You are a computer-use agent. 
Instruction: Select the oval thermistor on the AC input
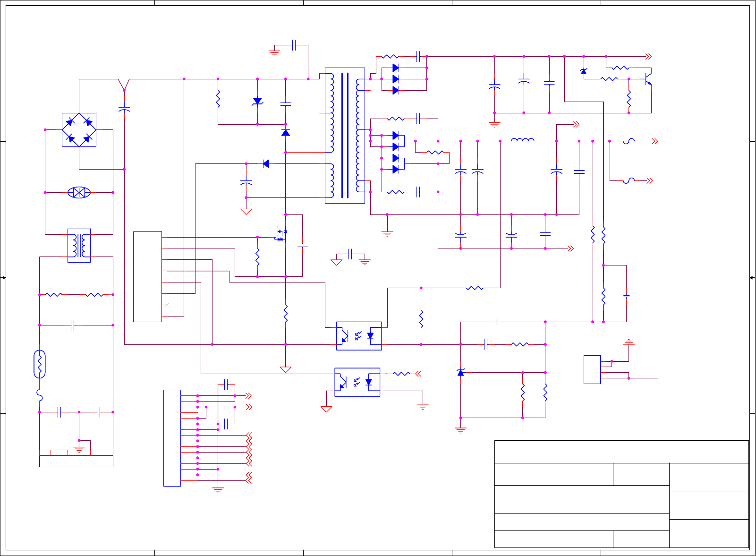point(40,364)
